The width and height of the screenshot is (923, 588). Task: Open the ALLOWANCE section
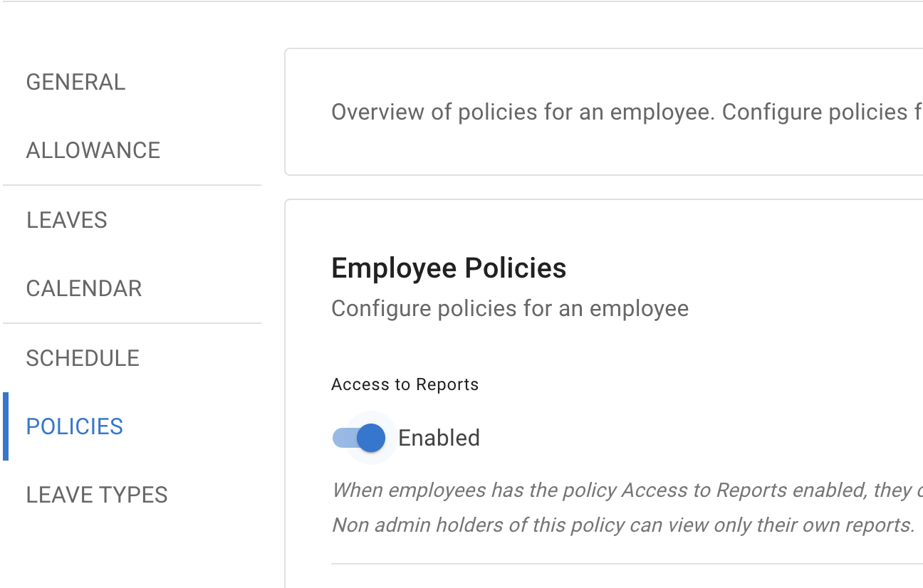[x=93, y=150]
